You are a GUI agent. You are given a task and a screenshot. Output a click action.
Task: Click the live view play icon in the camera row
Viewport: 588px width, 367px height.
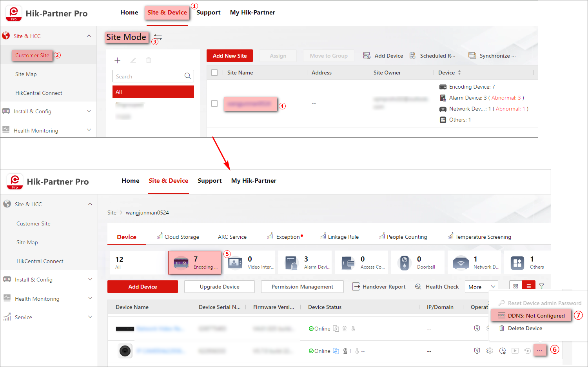pyautogui.click(x=515, y=351)
